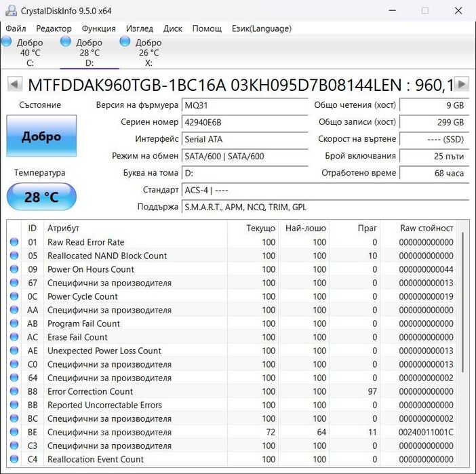Click the Най-лошо column header
This screenshot has height=474, width=476.
304,228
